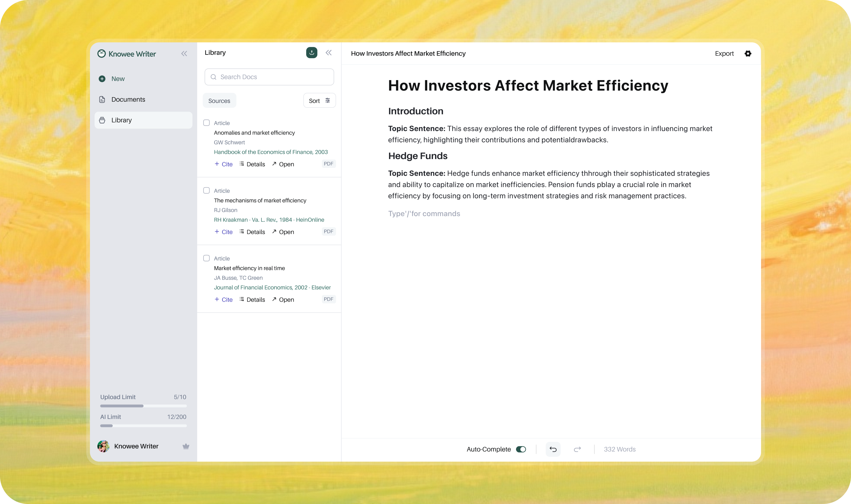Click the Search Docs input field
Viewport: 851px width, 504px height.
269,77
